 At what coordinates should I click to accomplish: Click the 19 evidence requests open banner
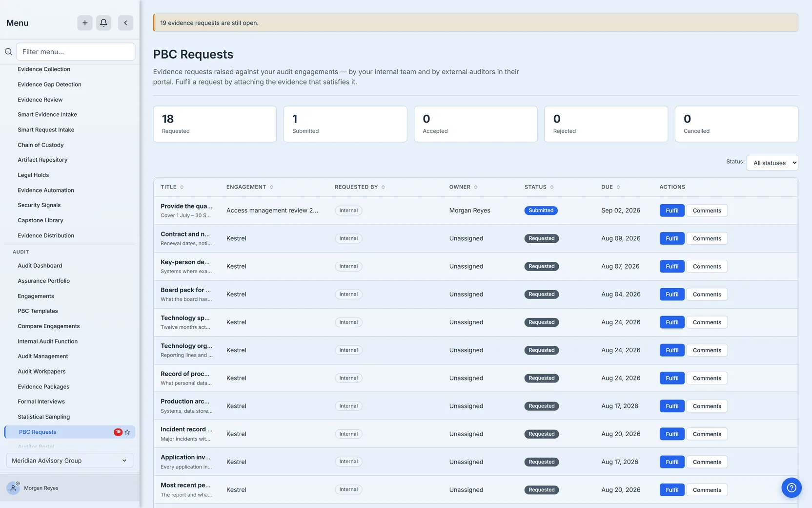pyautogui.click(x=476, y=23)
